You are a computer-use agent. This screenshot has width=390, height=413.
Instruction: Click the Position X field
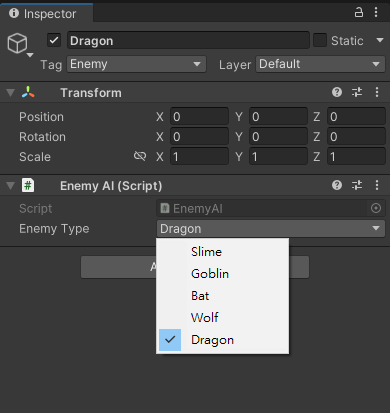[x=199, y=117]
